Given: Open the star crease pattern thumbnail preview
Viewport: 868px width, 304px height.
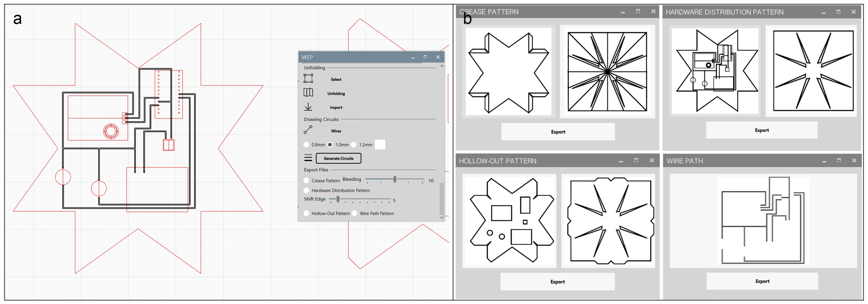Looking at the screenshot, I should [x=508, y=72].
